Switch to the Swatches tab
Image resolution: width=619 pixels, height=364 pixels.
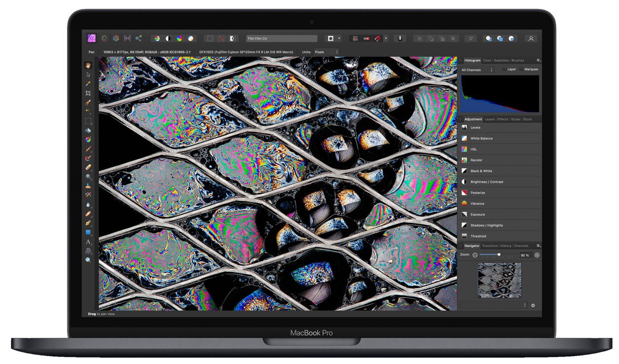(501, 61)
